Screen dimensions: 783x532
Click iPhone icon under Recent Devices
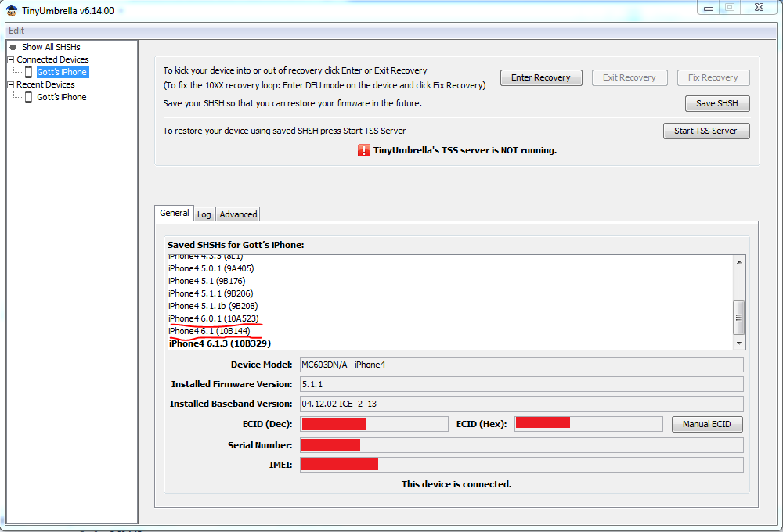click(28, 97)
